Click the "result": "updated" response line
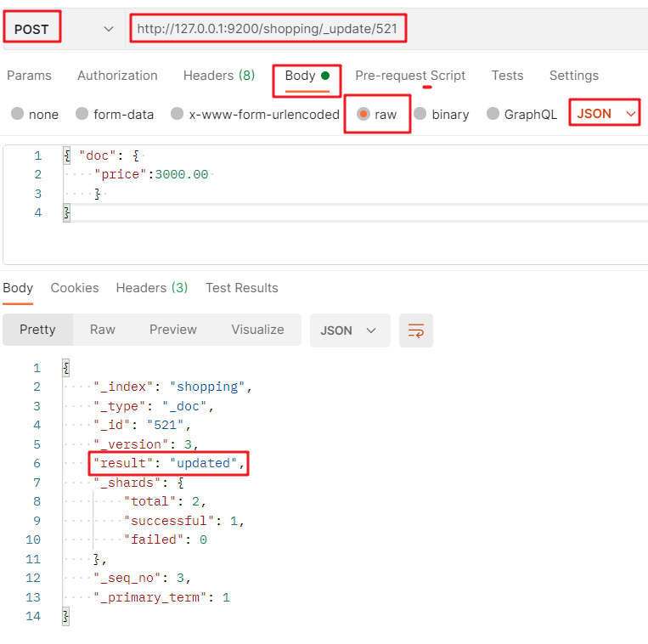The width and height of the screenshot is (648, 644). click(169, 463)
